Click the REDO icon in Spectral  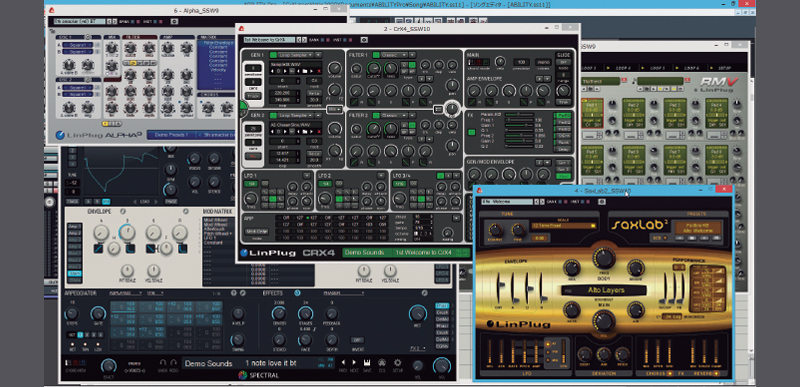pos(174,363)
